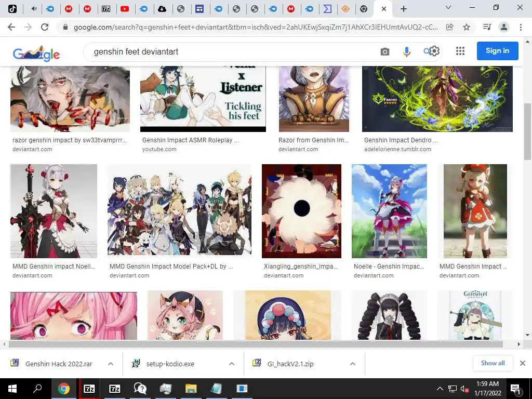Open the Noelle blue sky thumbnail
The image size is (532, 399).
[389, 211]
